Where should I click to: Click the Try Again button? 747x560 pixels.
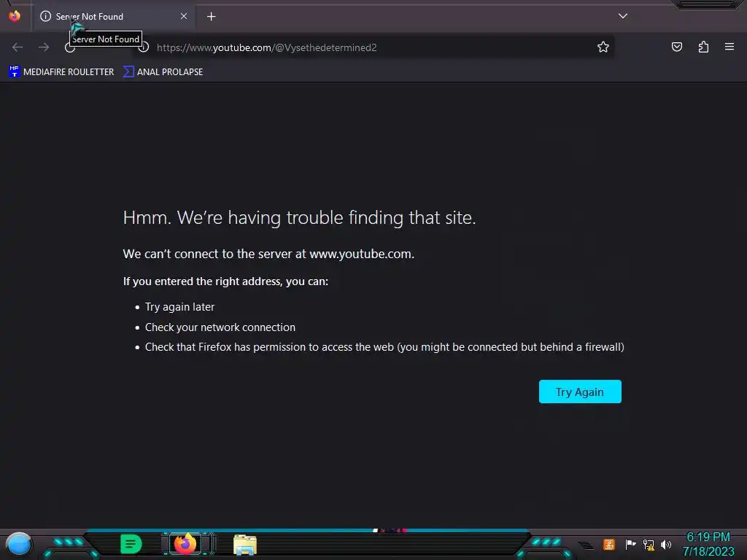580,392
